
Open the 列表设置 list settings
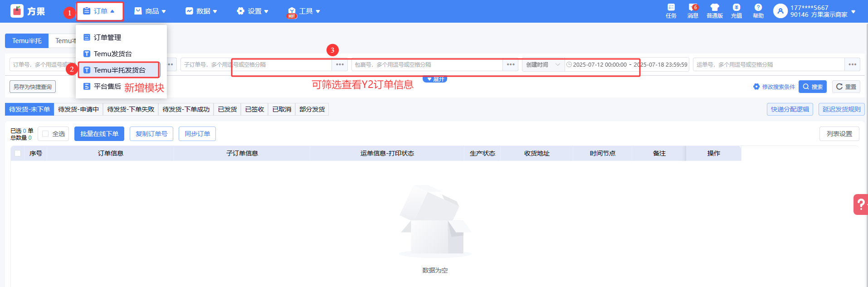pos(839,134)
